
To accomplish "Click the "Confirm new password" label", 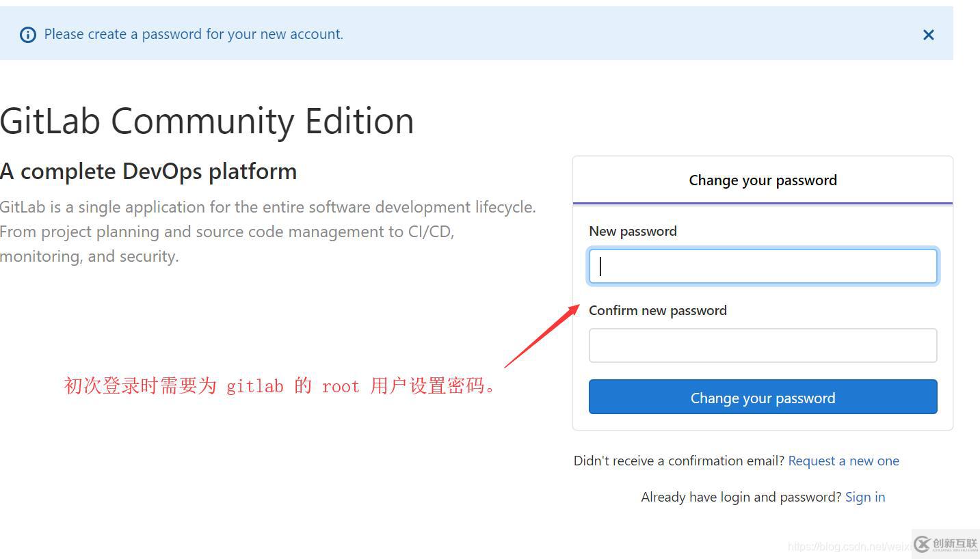I will click(x=657, y=310).
